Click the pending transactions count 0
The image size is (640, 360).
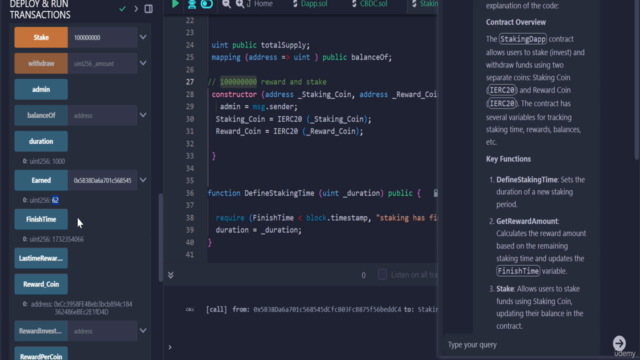[363, 276]
